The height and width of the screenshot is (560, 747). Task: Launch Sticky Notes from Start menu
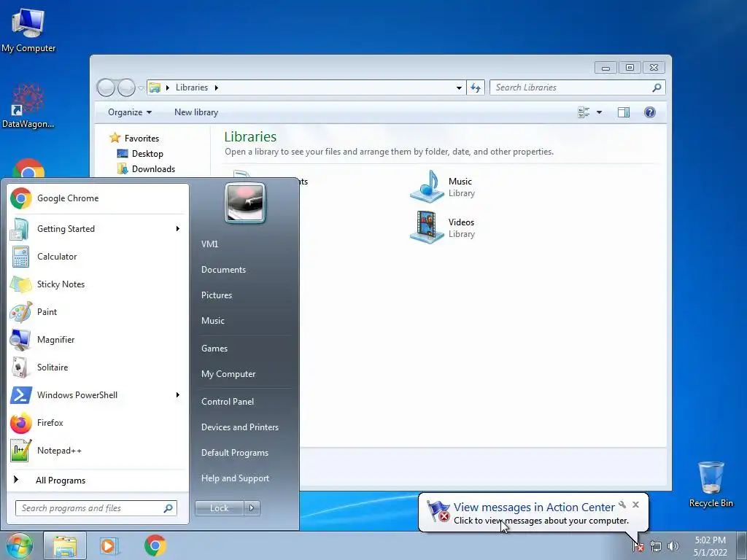click(98, 284)
